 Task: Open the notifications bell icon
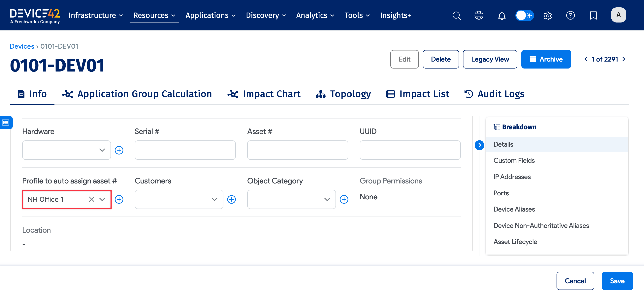501,15
